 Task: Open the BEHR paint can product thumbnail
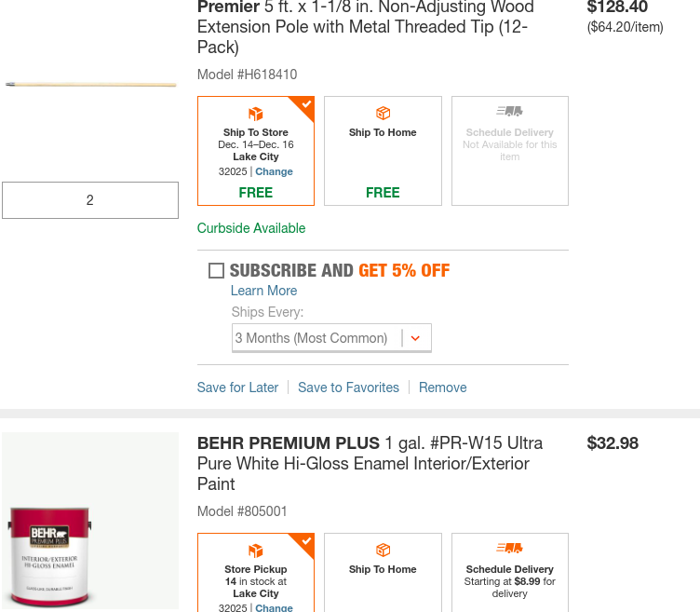[x=90, y=522]
